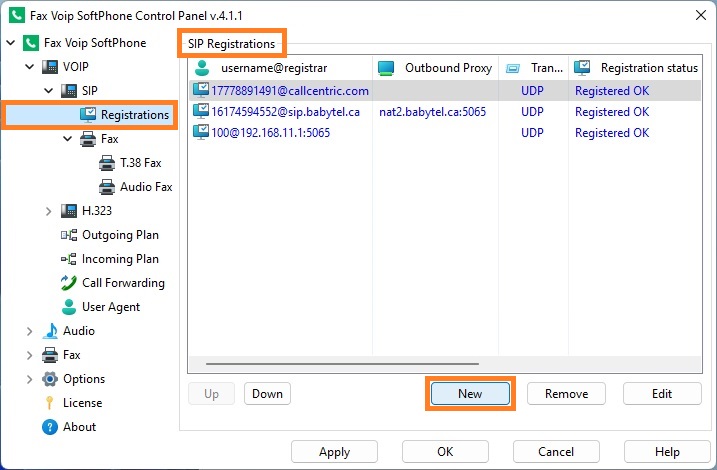
Task: Click UDP in the sip.babytel.ca row
Action: (532, 112)
